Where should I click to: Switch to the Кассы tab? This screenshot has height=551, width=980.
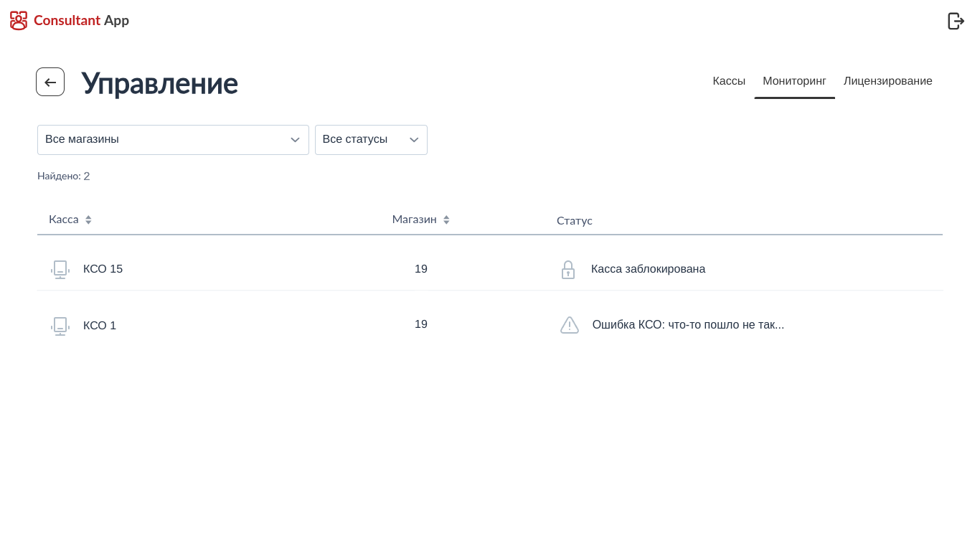[729, 81]
